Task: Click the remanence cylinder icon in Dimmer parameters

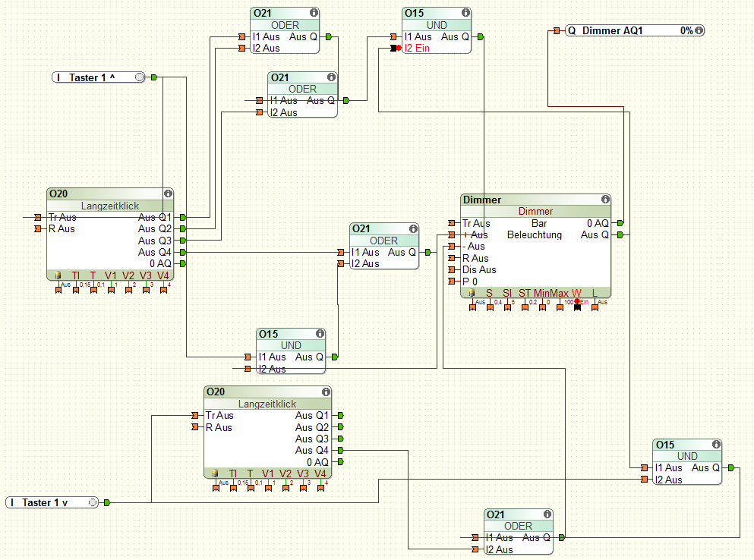Action: 471,293
